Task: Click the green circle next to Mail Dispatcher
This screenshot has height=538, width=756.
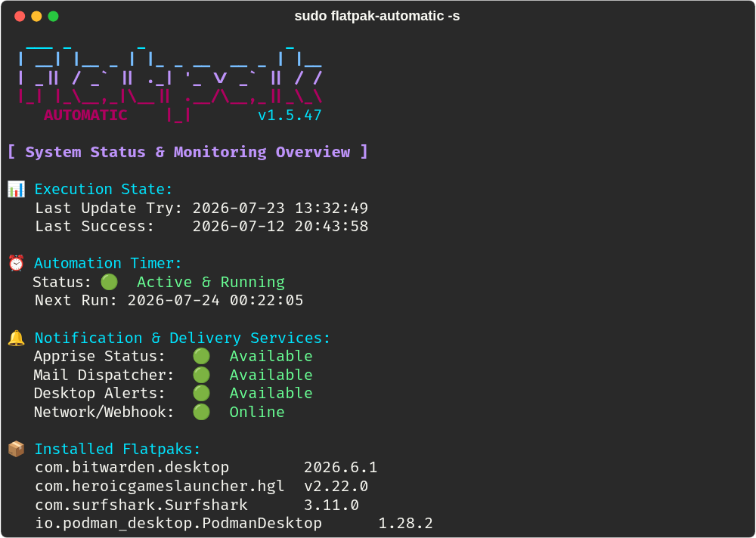Action: (x=202, y=375)
